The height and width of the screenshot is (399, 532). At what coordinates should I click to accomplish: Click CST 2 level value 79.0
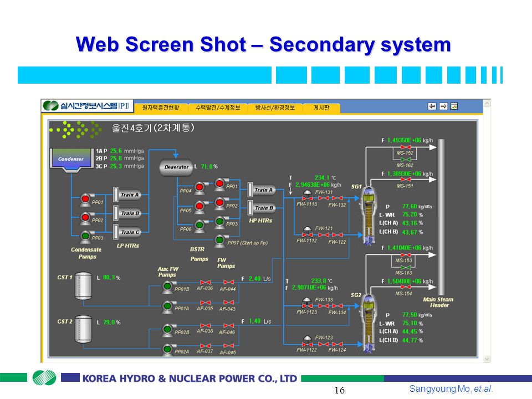point(109,322)
